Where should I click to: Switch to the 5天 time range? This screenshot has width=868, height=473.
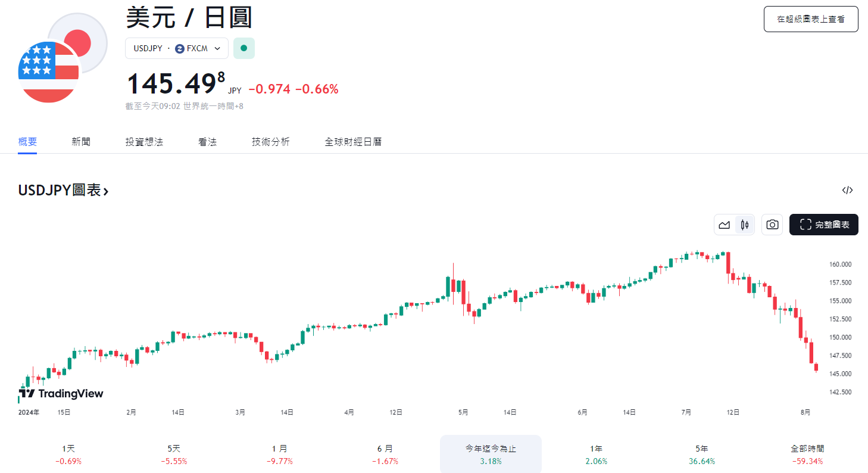click(x=173, y=454)
